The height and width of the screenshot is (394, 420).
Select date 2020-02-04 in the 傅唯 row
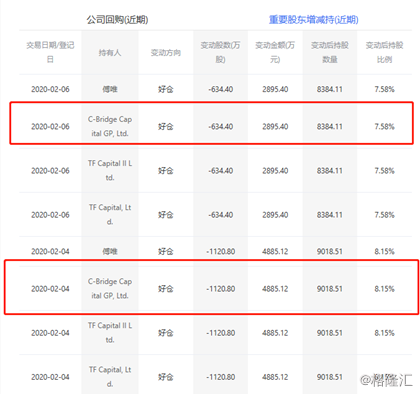(x=50, y=251)
